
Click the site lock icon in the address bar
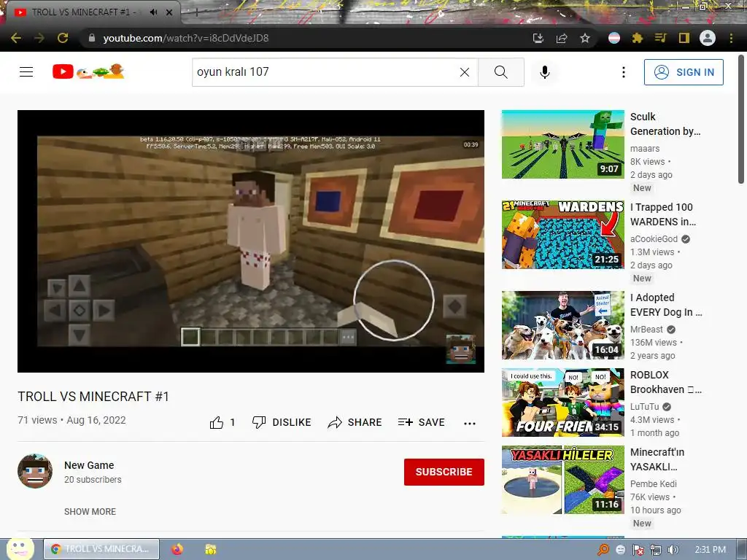tap(92, 38)
